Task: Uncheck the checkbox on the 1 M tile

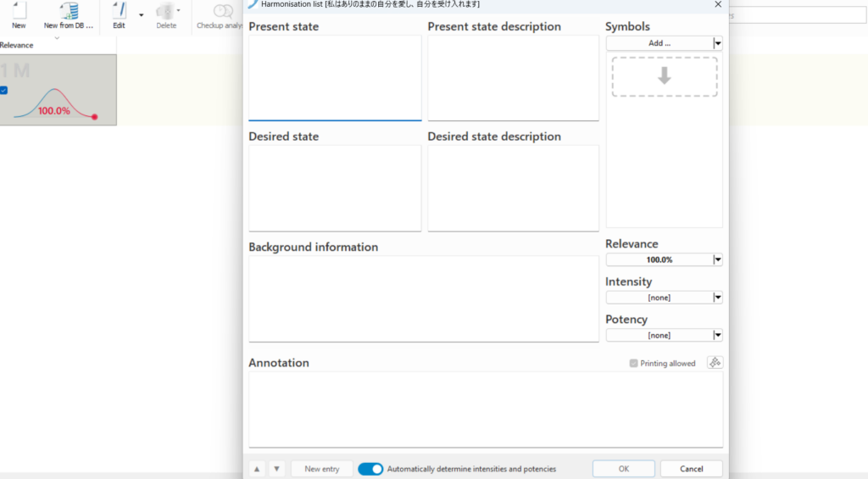Action: click(4, 91)
